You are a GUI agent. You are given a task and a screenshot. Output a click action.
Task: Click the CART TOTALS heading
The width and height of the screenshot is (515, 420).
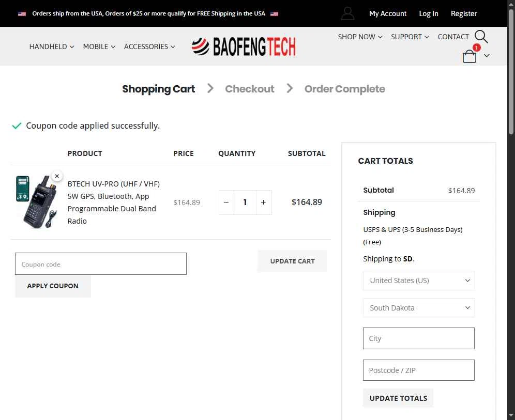tap(385, 161)
